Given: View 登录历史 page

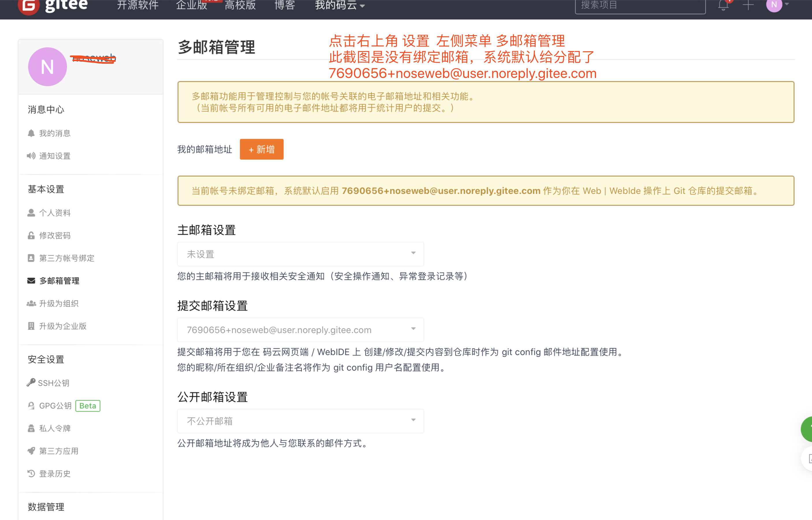Looking at the screenshot, I should (x=55, y=474).
